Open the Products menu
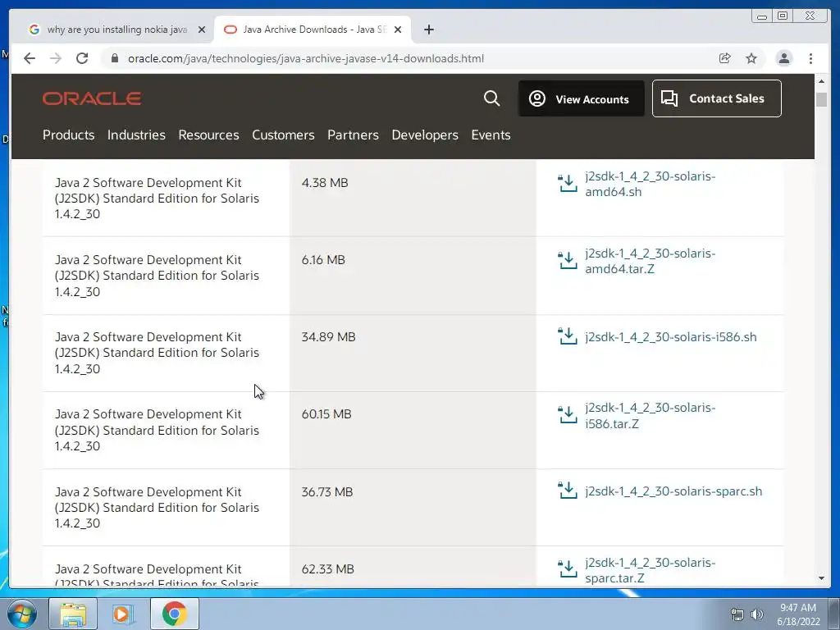 (x=69, y=135)
